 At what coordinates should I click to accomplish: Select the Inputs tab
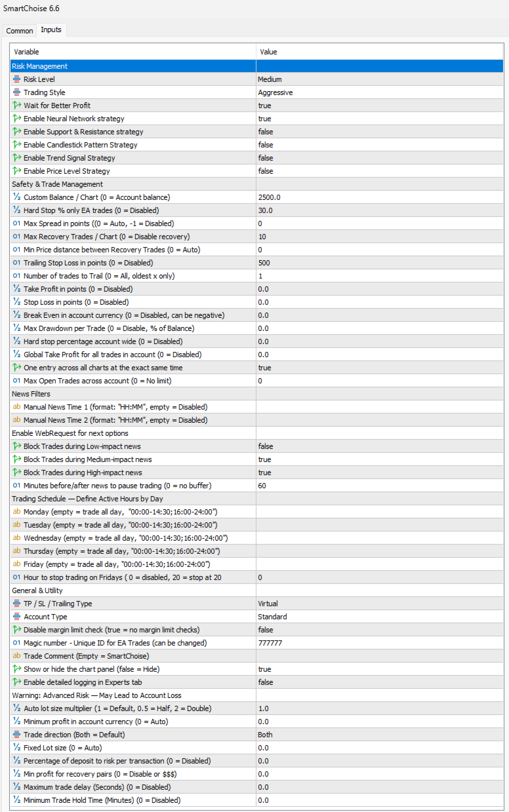pos(51,30)
